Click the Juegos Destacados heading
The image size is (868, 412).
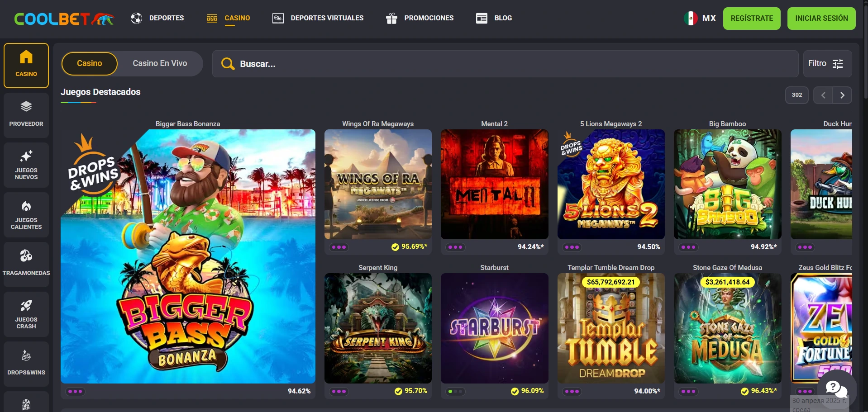pos(100,92)
